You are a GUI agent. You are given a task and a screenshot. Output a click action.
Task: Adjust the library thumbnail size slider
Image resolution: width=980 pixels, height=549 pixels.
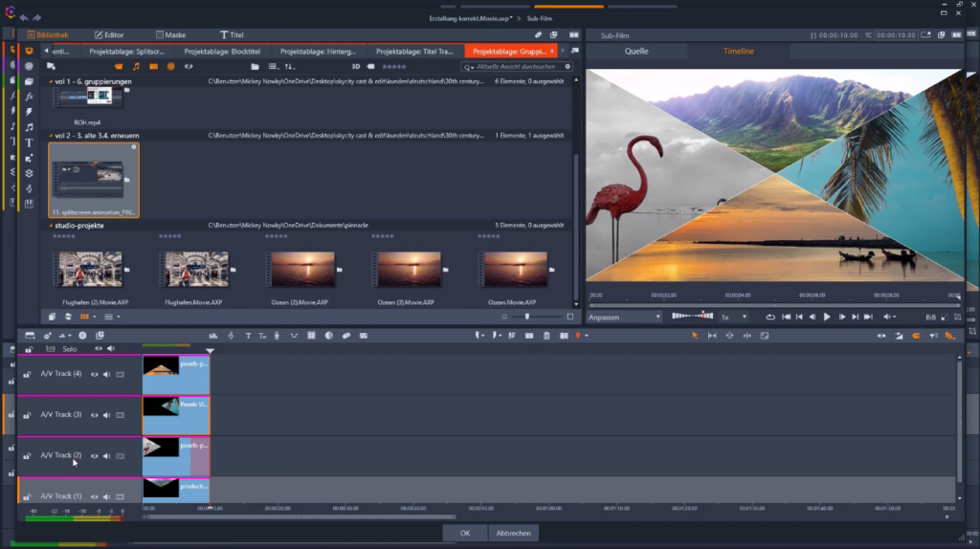coord(526,317)
